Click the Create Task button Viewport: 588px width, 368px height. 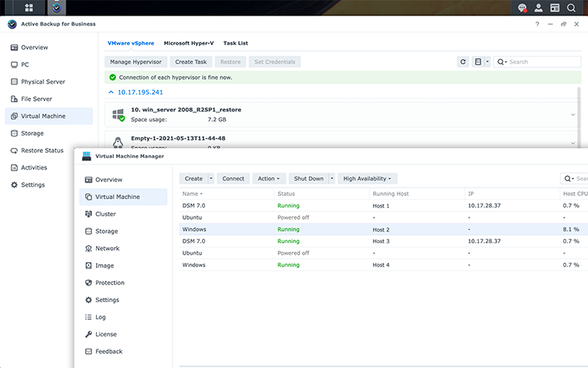191,61
